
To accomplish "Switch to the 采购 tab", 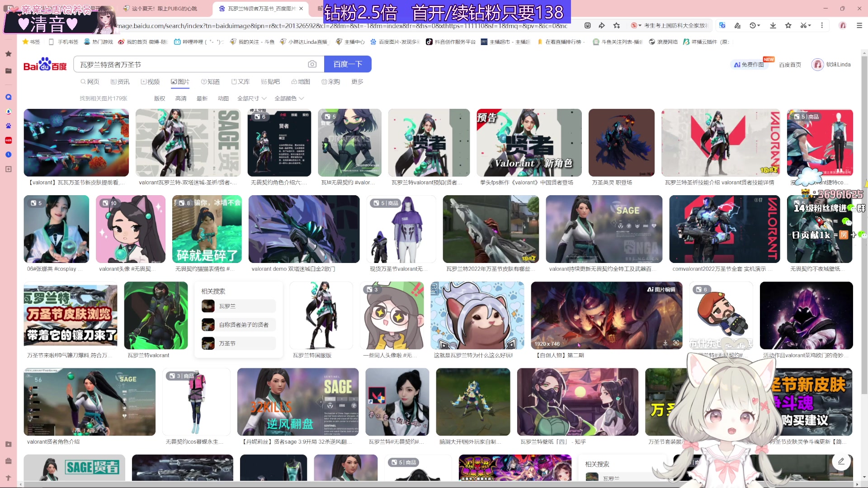I will pyautogui.click(x=330, y=82).
